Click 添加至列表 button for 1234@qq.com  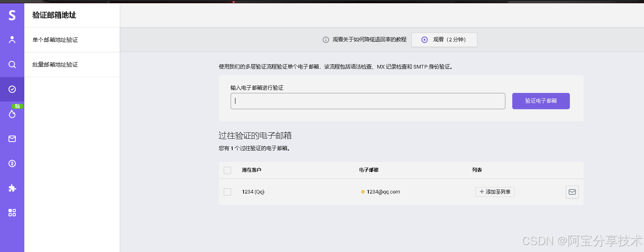point(495,192)
